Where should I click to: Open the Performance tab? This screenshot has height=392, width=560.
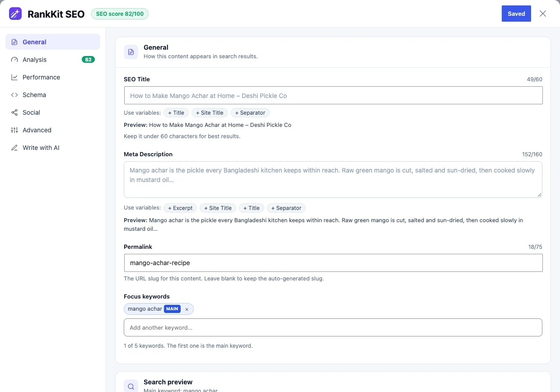pos(53,77)
